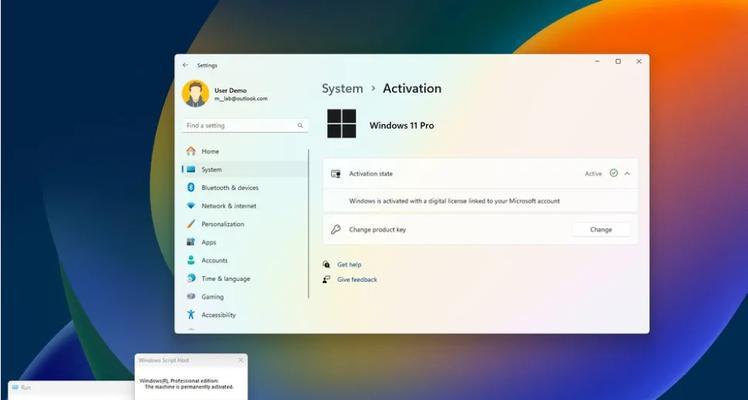This screenshot has width=748, height=400.
Task: Go back using the Settings back arrow
Action: click(x=185, y=65)
